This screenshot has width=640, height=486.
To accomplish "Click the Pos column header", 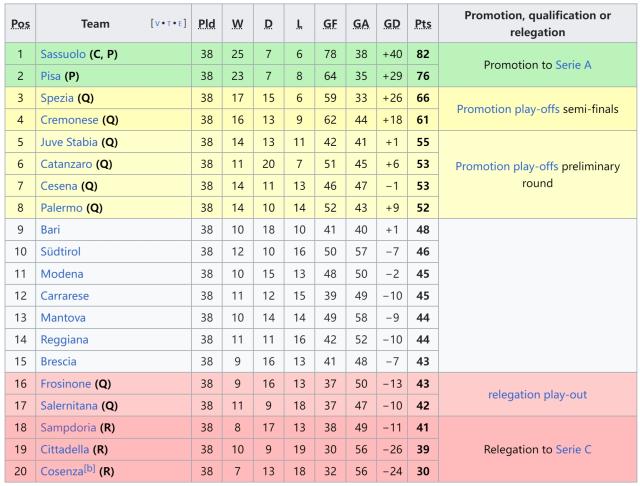I will pyautogui.click(x=20, y=23).
